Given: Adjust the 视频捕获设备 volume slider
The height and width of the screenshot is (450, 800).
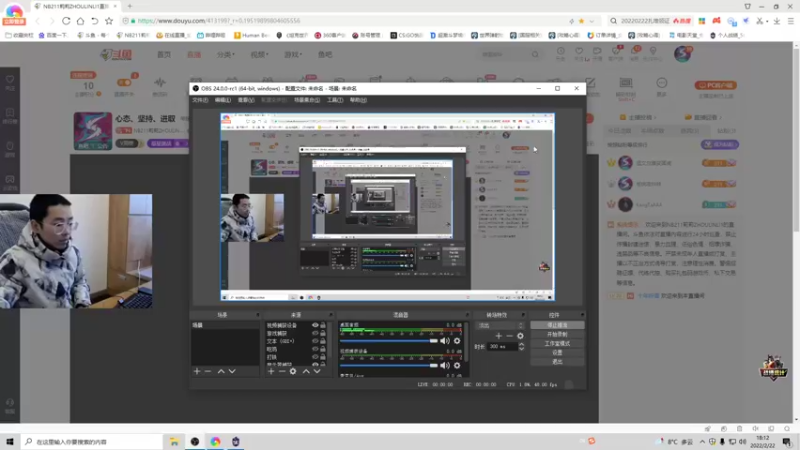Looking at the screenshot, I should point(389,365).
